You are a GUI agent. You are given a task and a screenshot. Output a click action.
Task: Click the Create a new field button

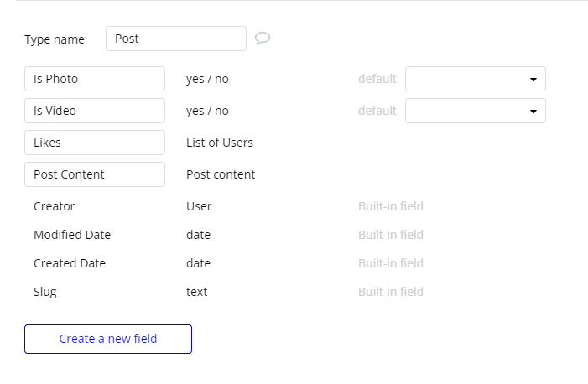[x=108, y=339]
